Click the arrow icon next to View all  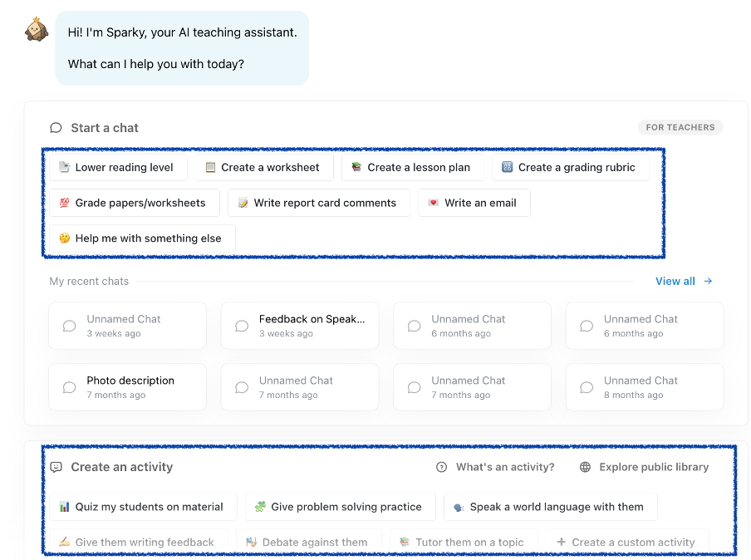[709, 281]
